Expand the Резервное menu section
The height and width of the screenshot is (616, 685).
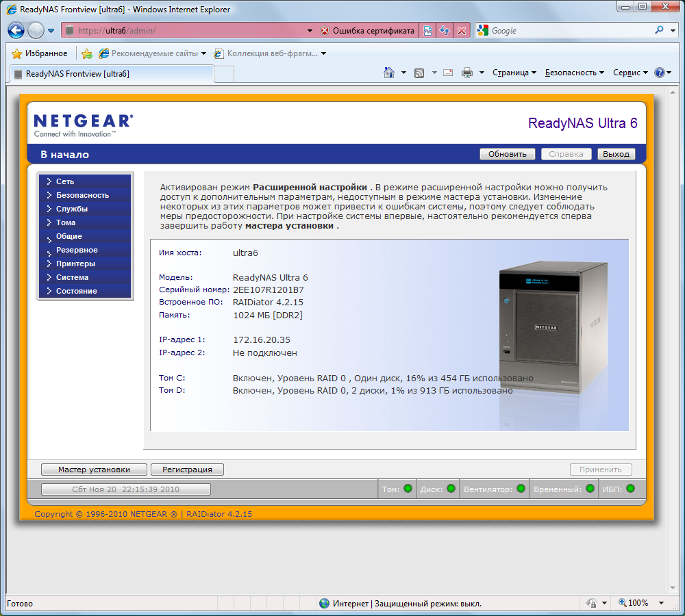click(85, 250)
